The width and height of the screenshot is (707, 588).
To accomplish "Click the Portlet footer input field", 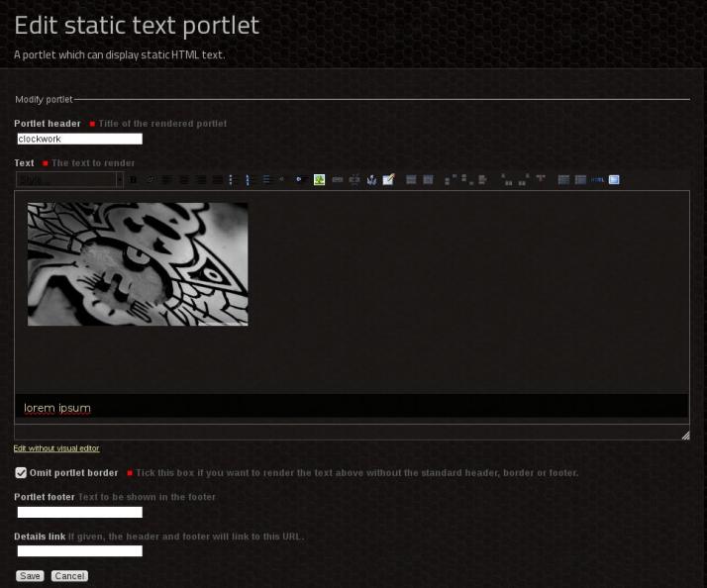I will 80,512.
